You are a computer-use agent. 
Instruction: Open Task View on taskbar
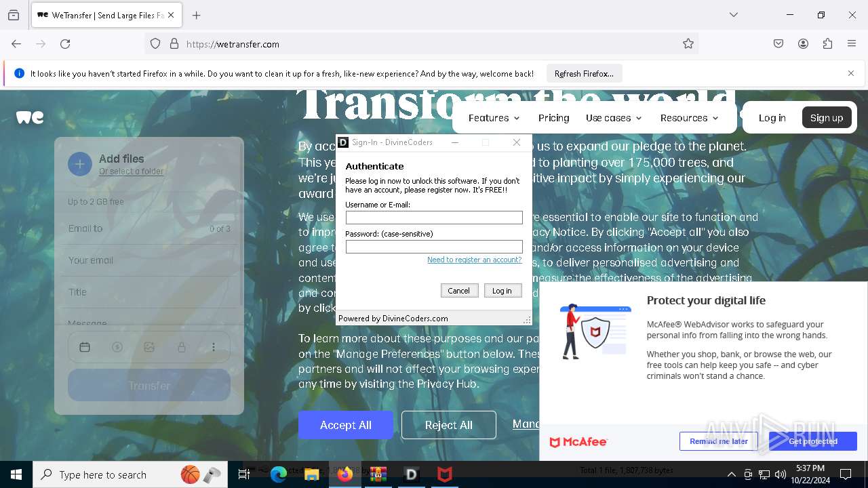[x=244, y=474]
